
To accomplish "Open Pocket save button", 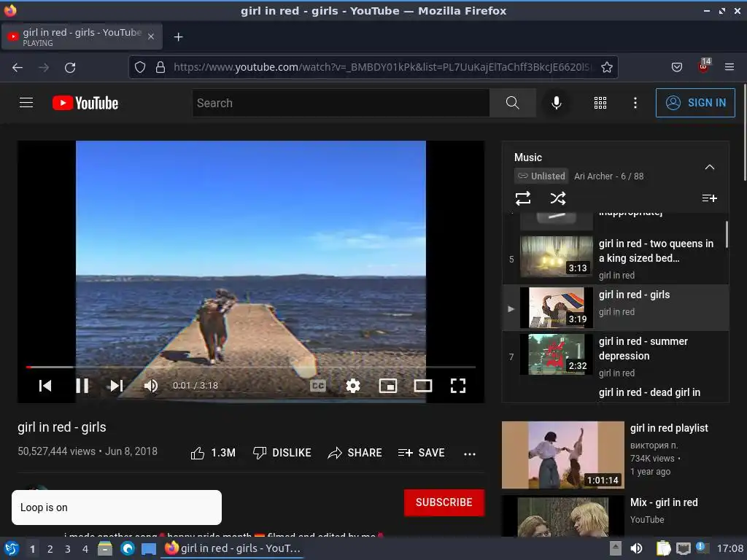I will pyautogui.click(x=677, y=67).
